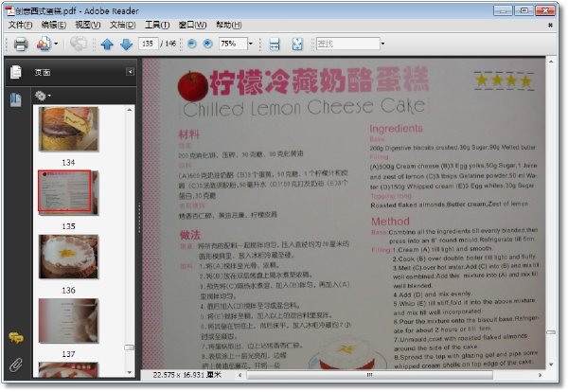Click thumbnail panel scroll up arrow
The width and height of the screenshot is (568, 392).
coord(130,110)
